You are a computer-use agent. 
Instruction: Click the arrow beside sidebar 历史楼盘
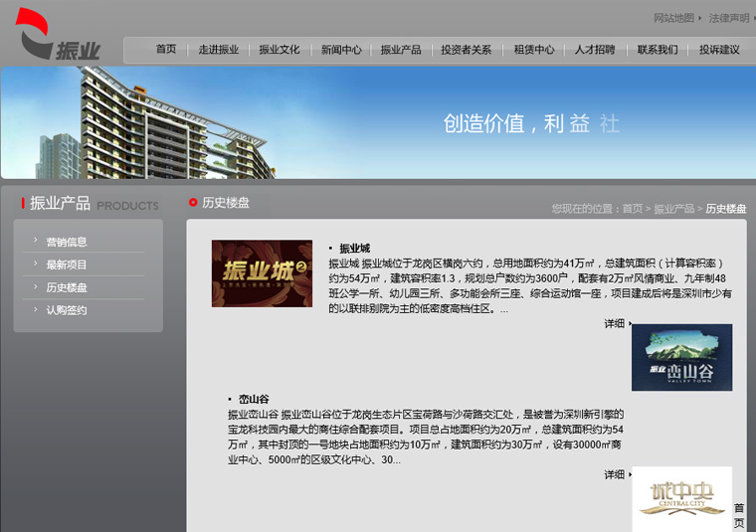point(35,285)
